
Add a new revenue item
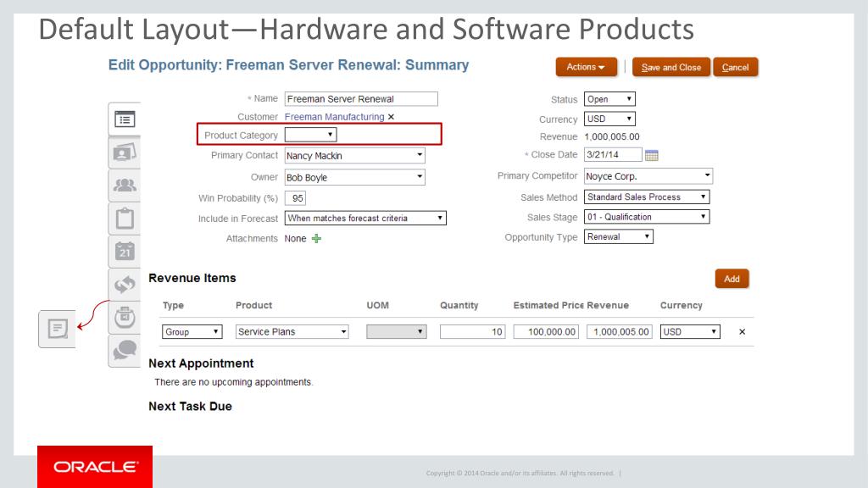(x=732, y=279)
